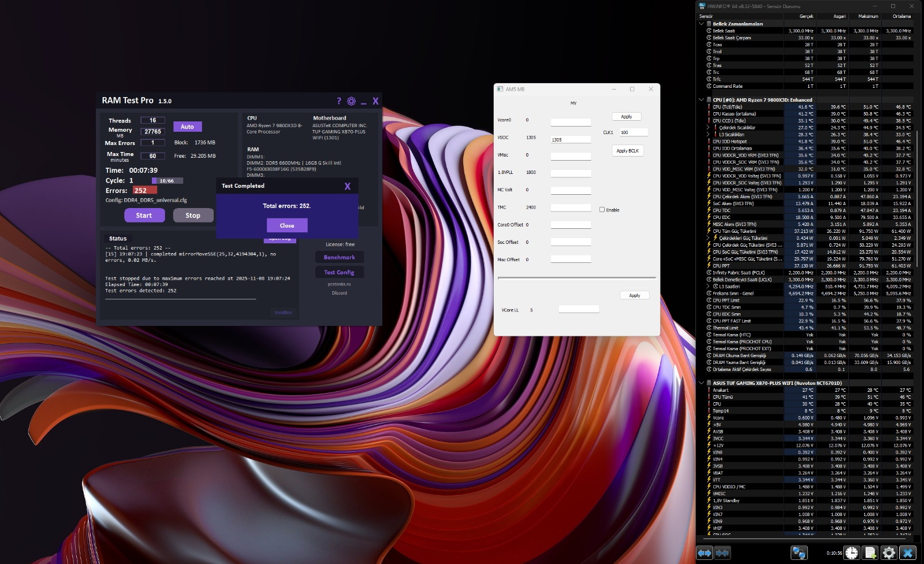The image size is (924, 564).
Task: Click the Start button in RAM Test Pro
Action: click(144, 216)
